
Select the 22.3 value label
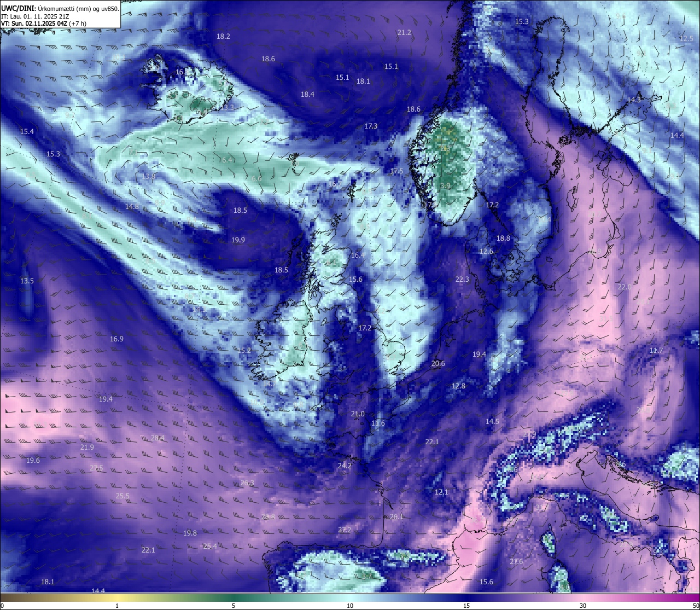[462, 280]
